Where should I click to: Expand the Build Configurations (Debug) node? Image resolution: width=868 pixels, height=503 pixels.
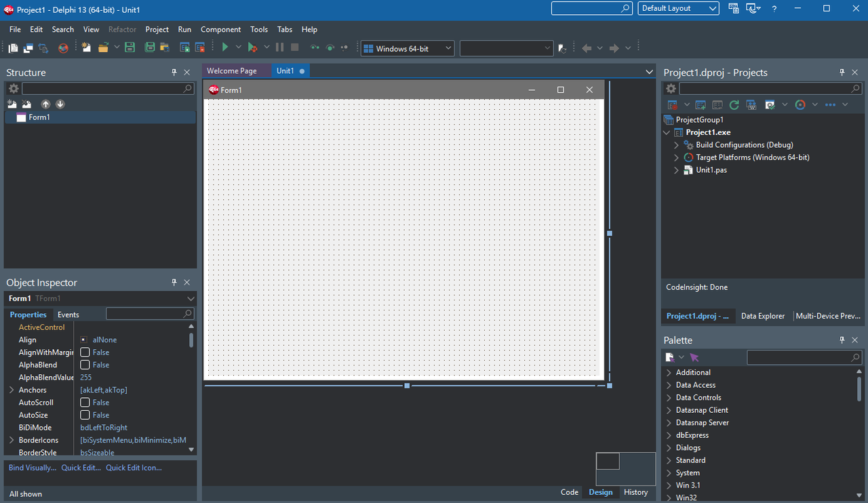click(676, 145)
